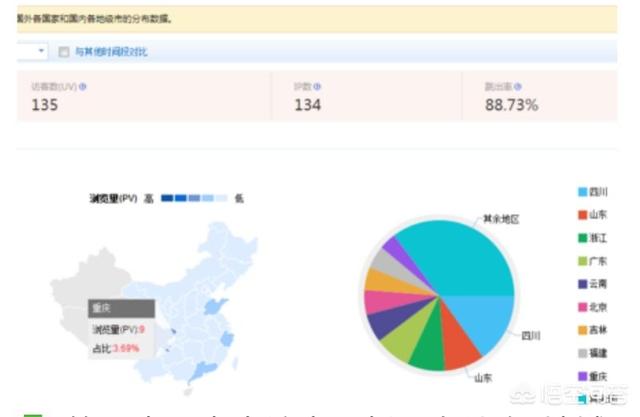Select the visitor count value 135

tap(45, 105)
